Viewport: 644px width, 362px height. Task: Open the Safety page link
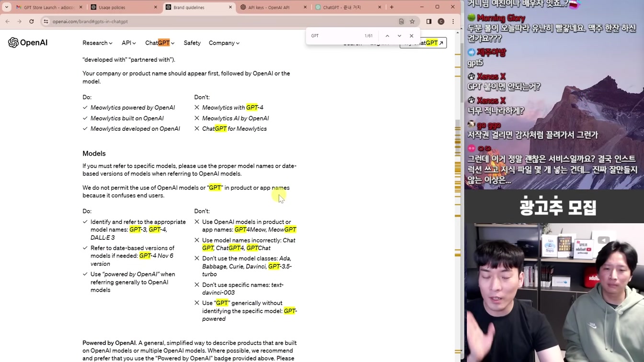(x=192, y=43)
